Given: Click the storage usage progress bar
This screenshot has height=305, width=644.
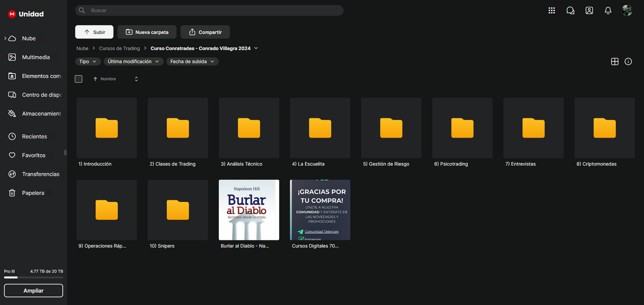Looking at the screenshot, I should pos(33,277).
